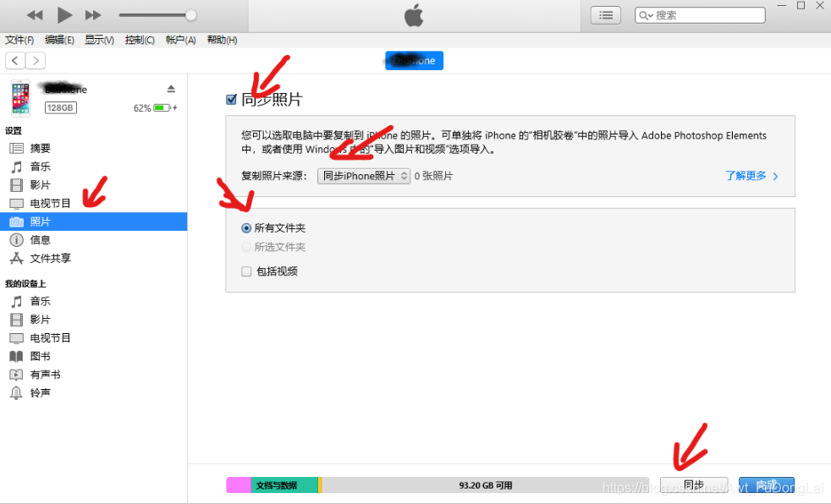831x504 pixels.
Task: Click the 铃声 bell icon
Action: click(16, 393)
